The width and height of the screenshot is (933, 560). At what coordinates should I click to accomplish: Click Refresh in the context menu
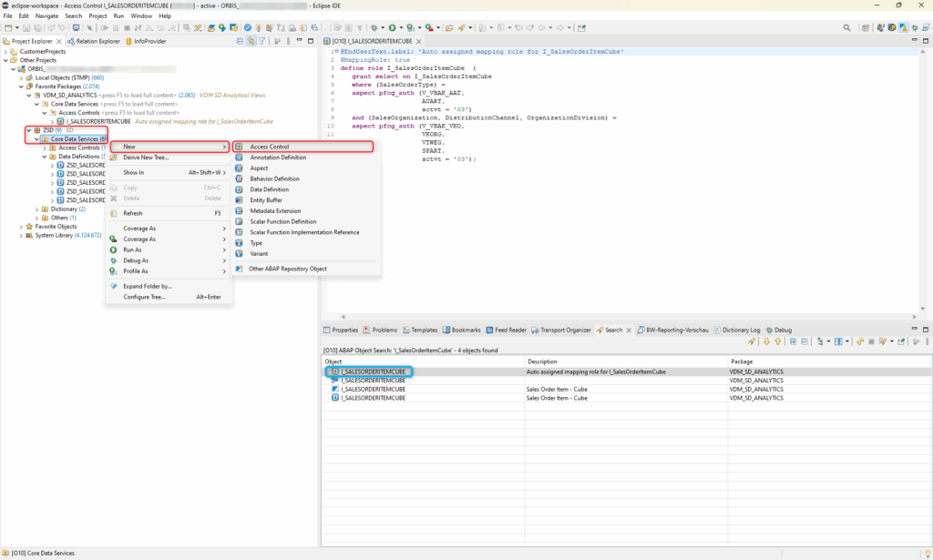133,213
